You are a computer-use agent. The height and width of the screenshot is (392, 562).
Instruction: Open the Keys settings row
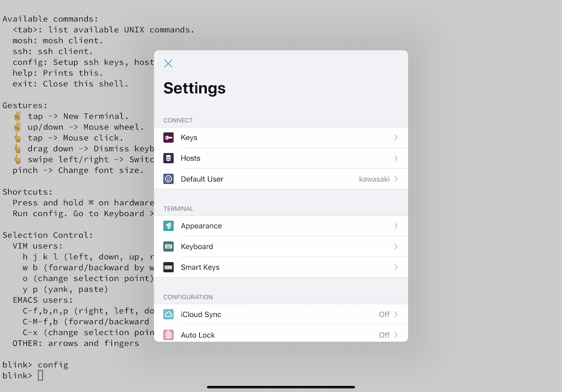pos(281,138)
